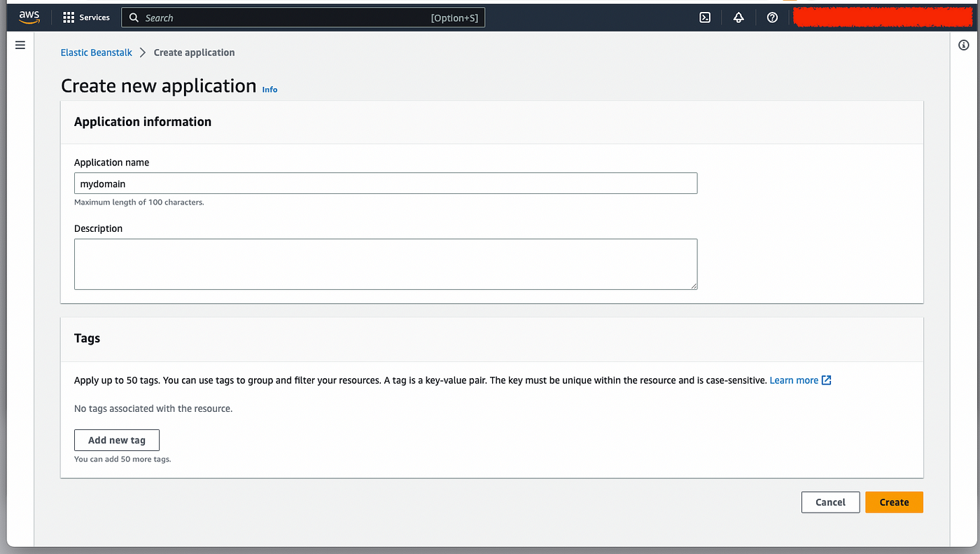The width and height of the screenshot is (980, 554).
Task: Click into the Description text area
Action: point(386,264)
